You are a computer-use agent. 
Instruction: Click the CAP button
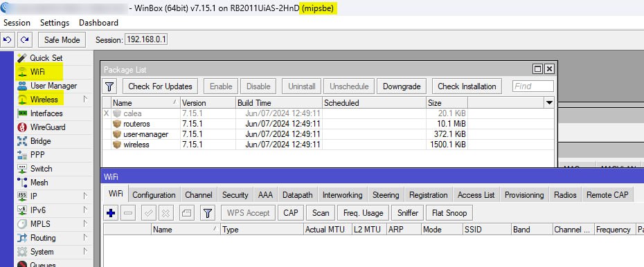tap(291, 213)
